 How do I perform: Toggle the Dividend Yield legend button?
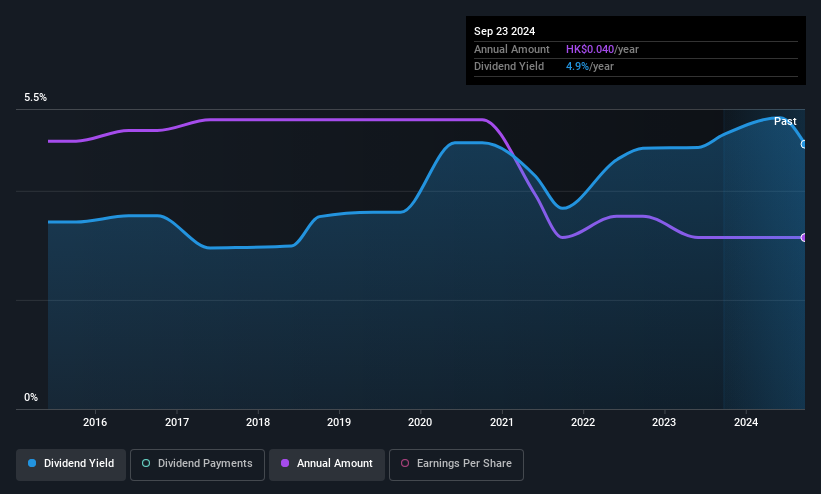pyautogui.click(x=71, y=465)
